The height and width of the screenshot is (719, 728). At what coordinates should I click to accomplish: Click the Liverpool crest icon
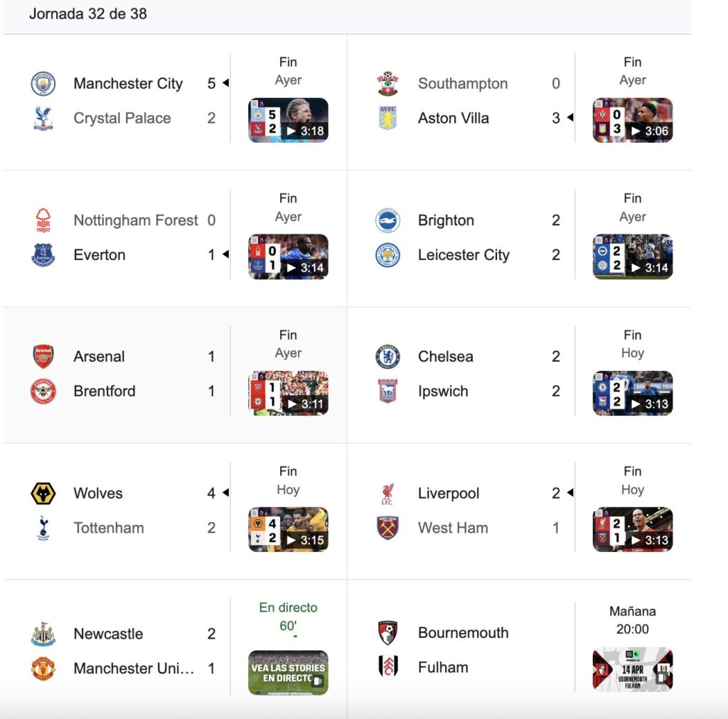387,494
